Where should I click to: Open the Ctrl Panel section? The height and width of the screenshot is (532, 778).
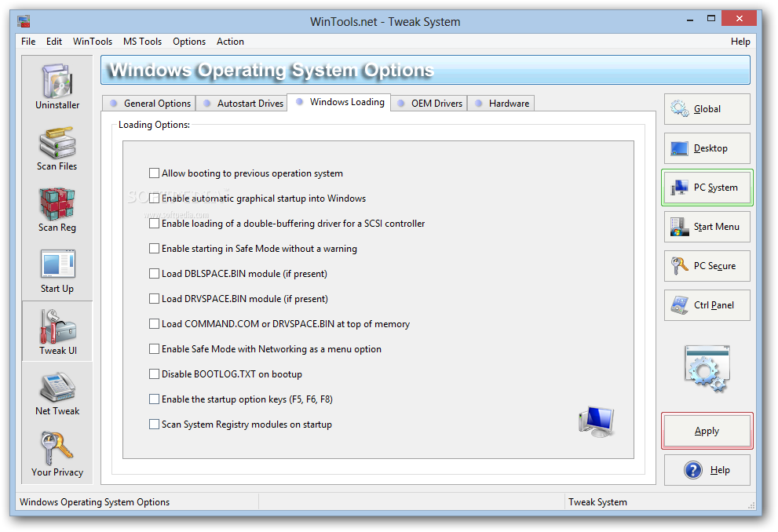pos(707,305)
